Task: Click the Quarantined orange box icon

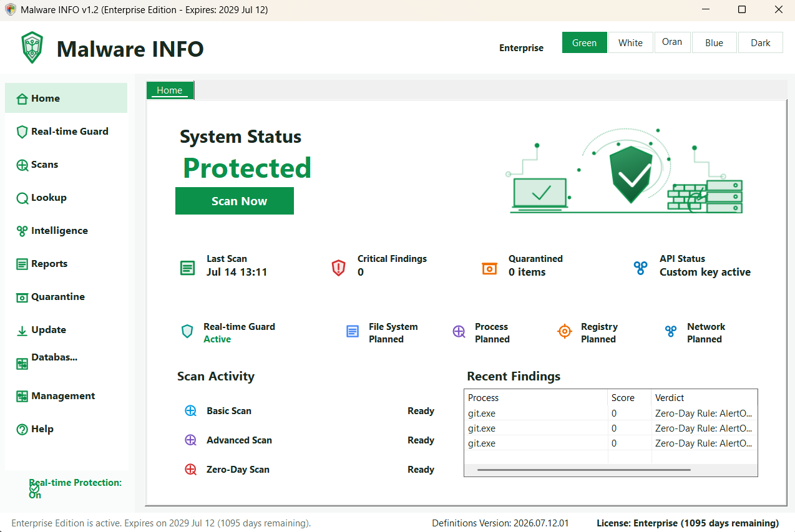Action: point(489,268)
